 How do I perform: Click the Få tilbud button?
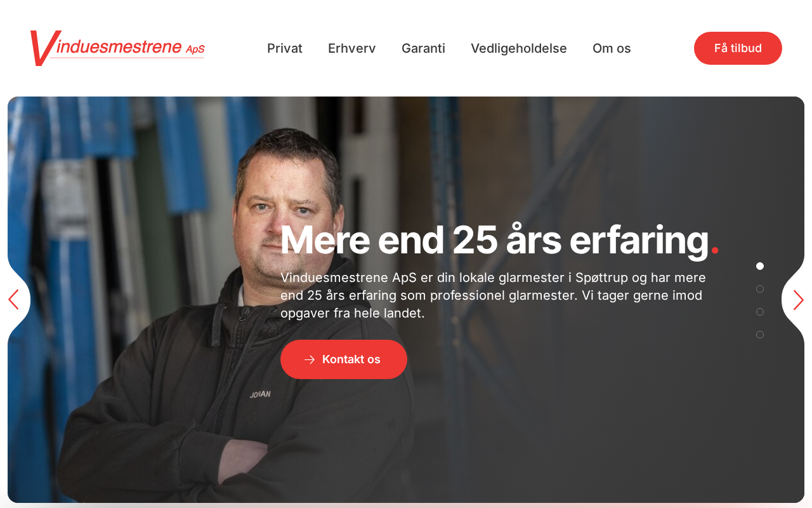(738, 48)
